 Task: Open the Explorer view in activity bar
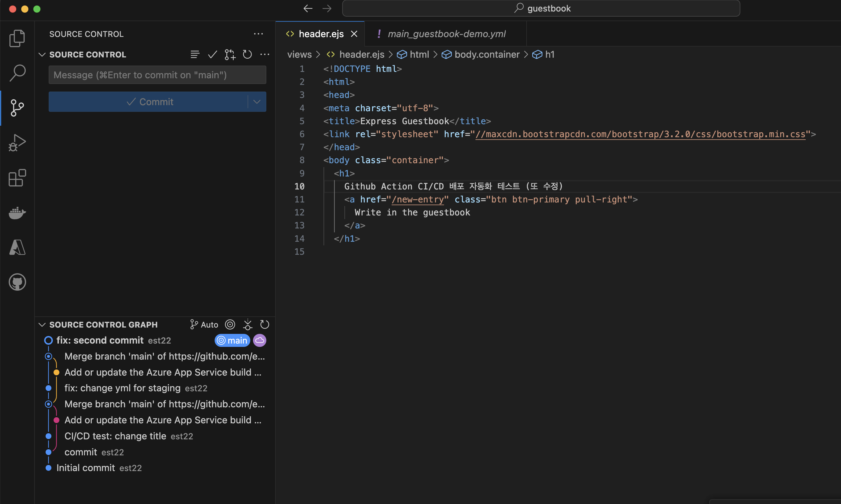[x=17, y=38]
